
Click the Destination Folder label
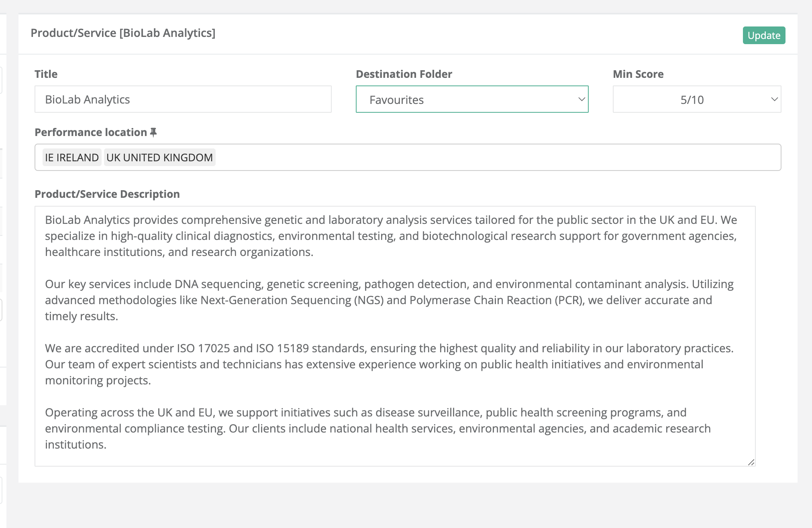(x=404, y=74)
